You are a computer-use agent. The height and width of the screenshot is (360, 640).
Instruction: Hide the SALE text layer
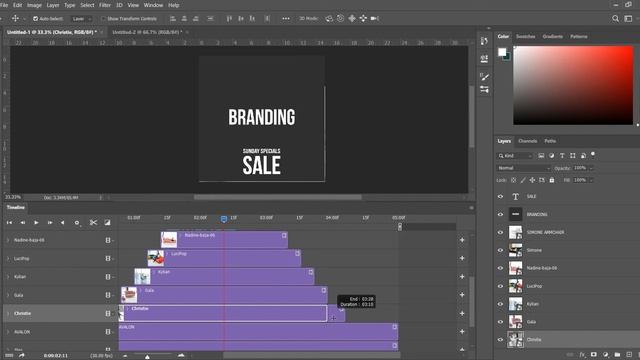pos(500,196)
